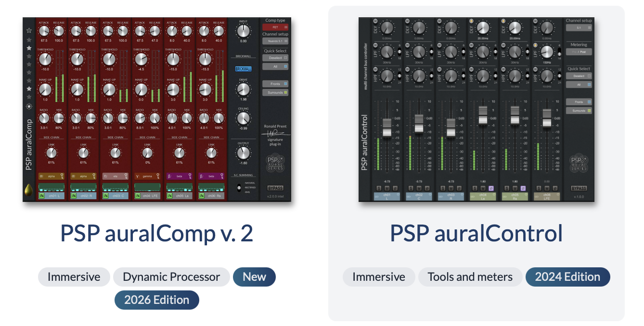Toggle the DLY power button on ch01
The image size is (644, 326).
[375, 22]
